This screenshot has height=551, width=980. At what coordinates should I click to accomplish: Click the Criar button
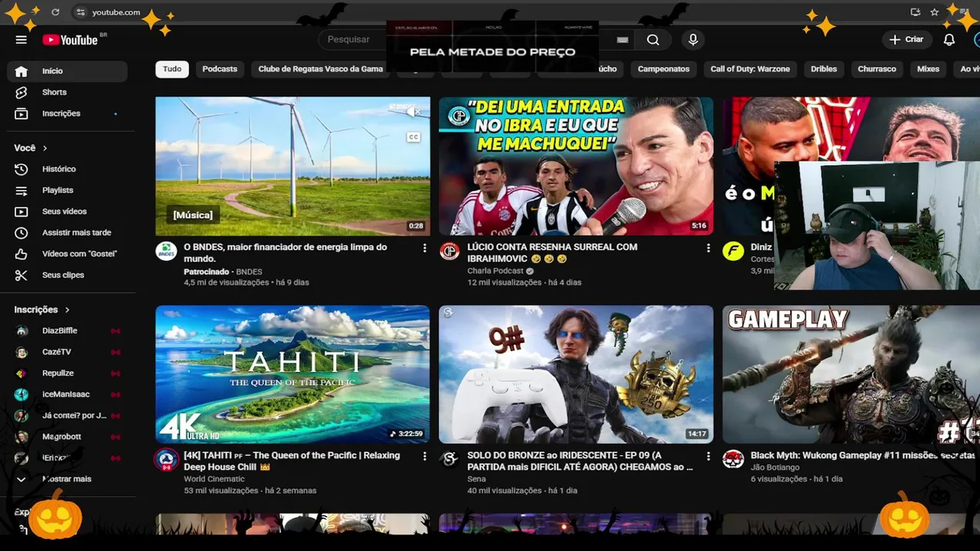(906, 40)
